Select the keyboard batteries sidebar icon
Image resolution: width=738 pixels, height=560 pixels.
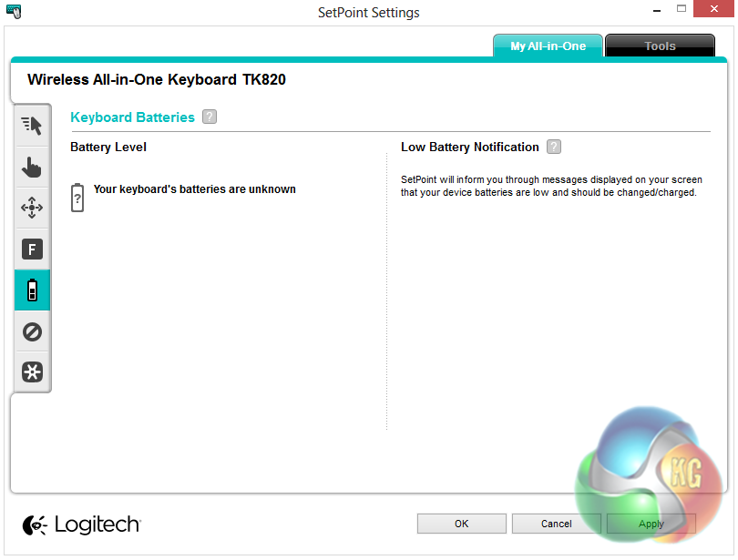pyautogui.click(x=32, y=290)
